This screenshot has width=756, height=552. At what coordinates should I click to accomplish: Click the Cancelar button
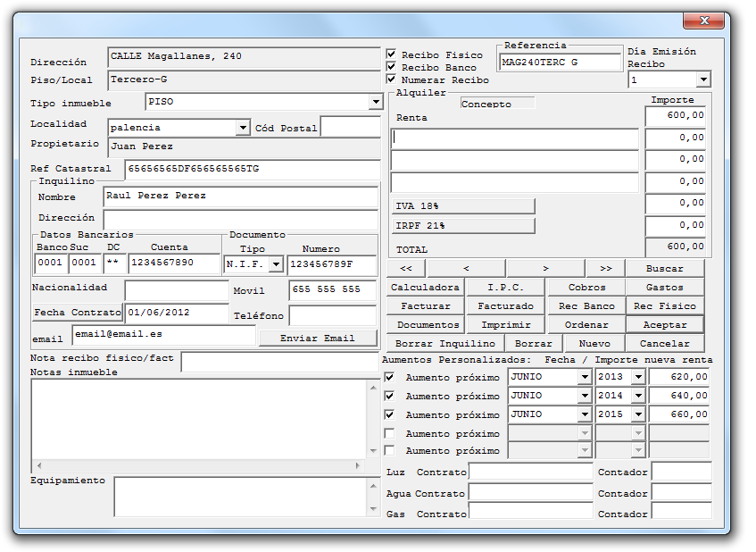665,344
